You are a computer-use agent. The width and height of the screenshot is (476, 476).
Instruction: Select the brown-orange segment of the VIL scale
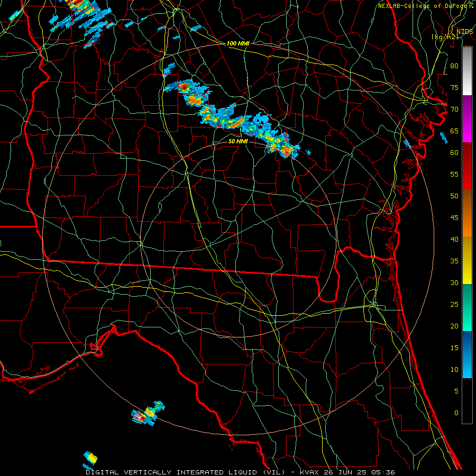coord(467,213)
